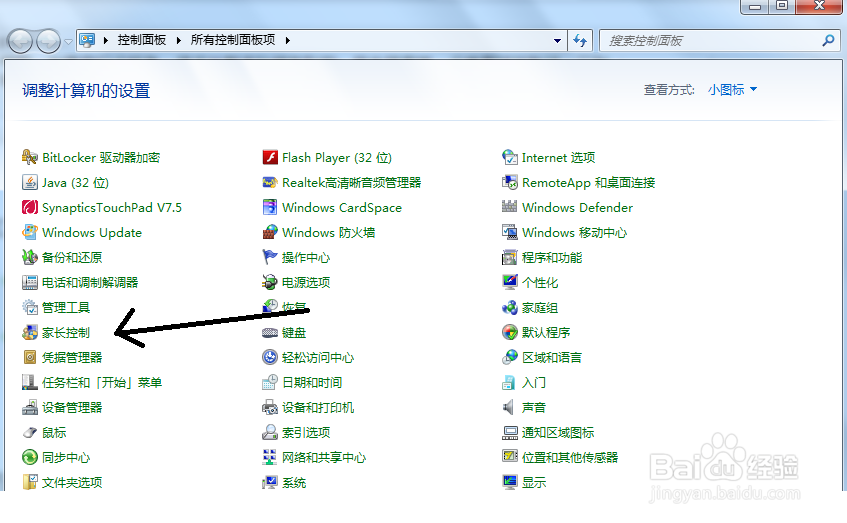Click the 轻松访问中心 icon
The width and height of the screenshot is (847, 523).
[270, 357]
